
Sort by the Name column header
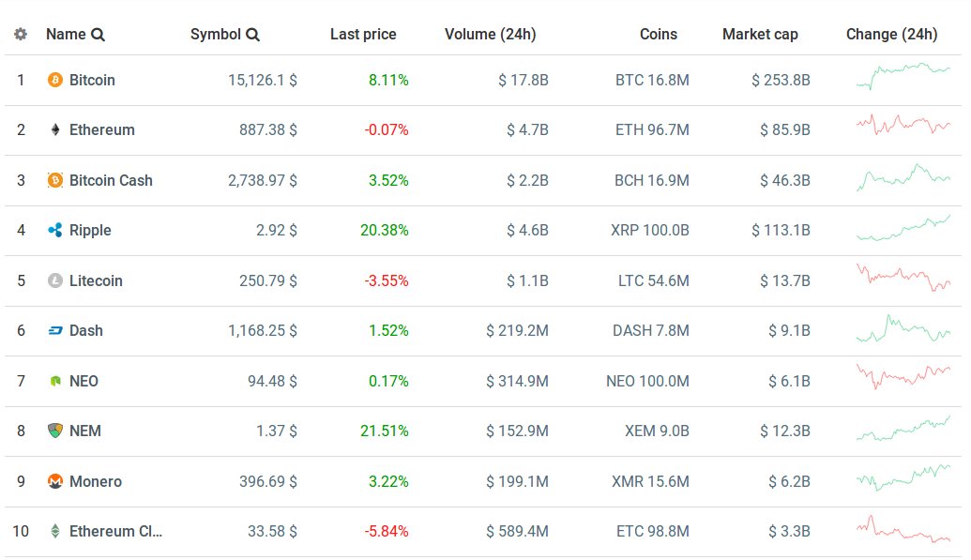click(66, 34)
